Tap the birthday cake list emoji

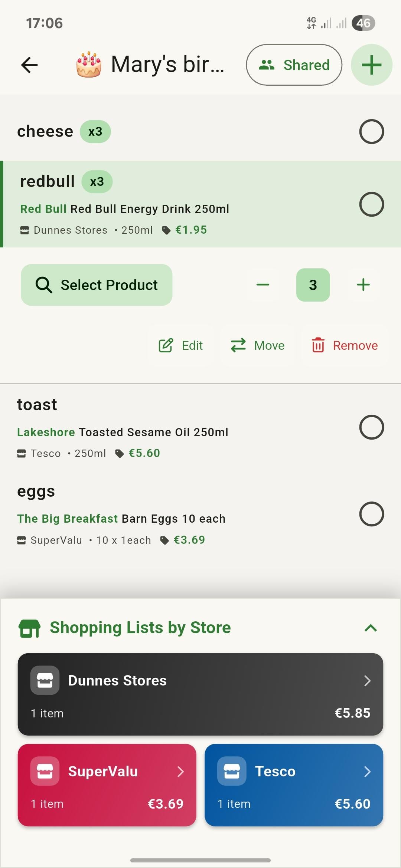click(x=89, y=65)
